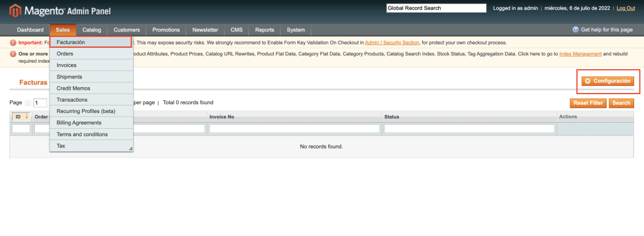The width and height of the screenshot is (644, 236).
Task: Select Orders in the Sales dropdown
Action: tap(91, 54)
